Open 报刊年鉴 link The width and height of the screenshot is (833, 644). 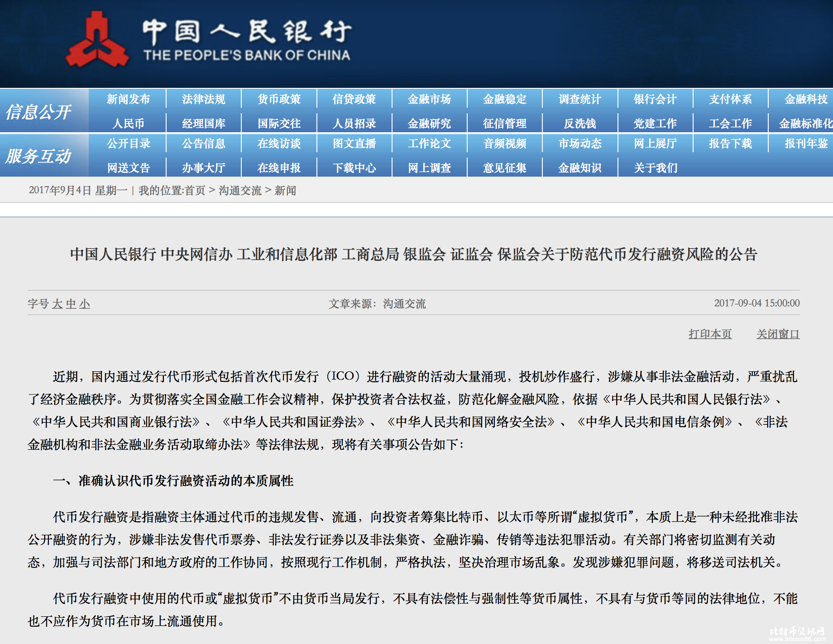pyautogui.click(x=806, y=144)
